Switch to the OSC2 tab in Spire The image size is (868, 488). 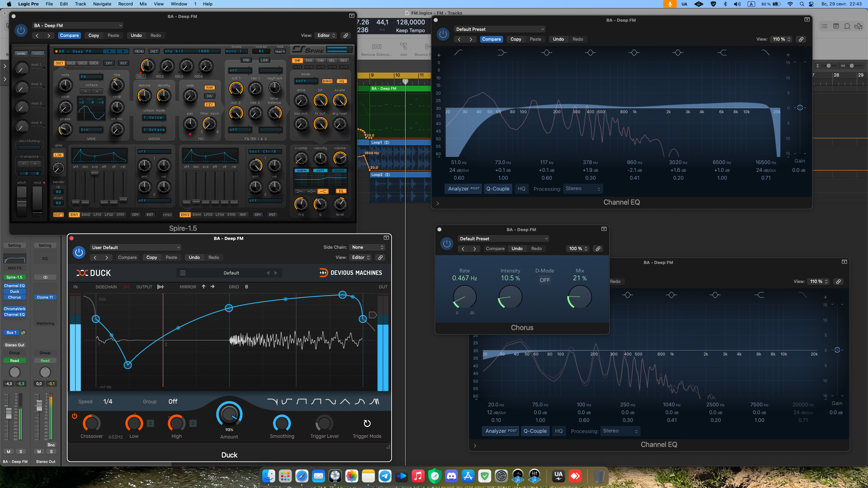(71, 63)
